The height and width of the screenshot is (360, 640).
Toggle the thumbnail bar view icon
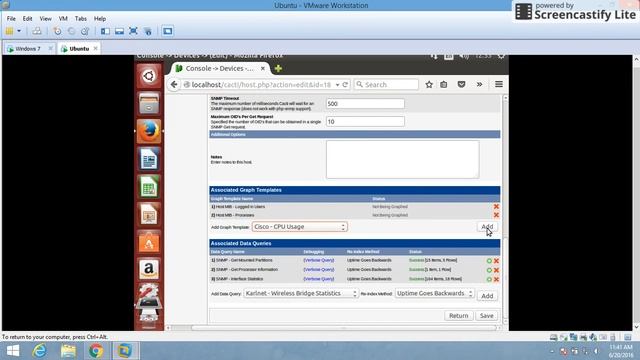click(x=119, y=31)
